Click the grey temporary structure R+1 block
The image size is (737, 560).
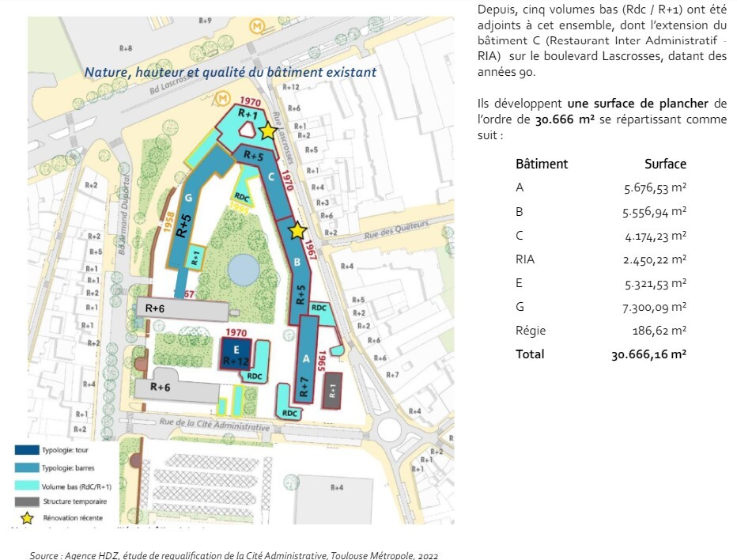tap(331, 390)
